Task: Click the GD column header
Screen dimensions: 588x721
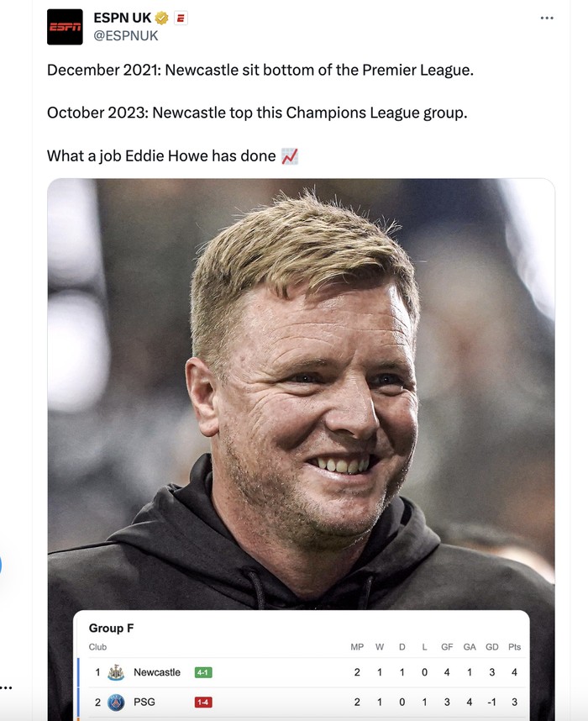Action: (491, 647)
